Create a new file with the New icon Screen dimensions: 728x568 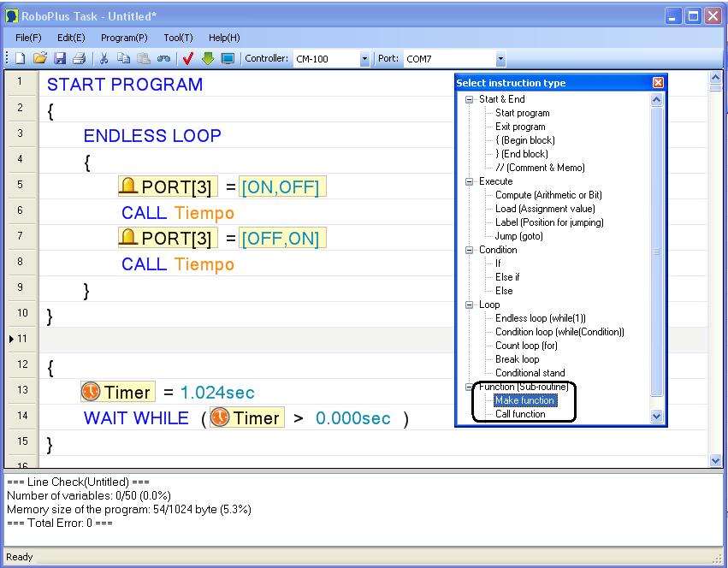pyautogui.click(x=20, y=58)
